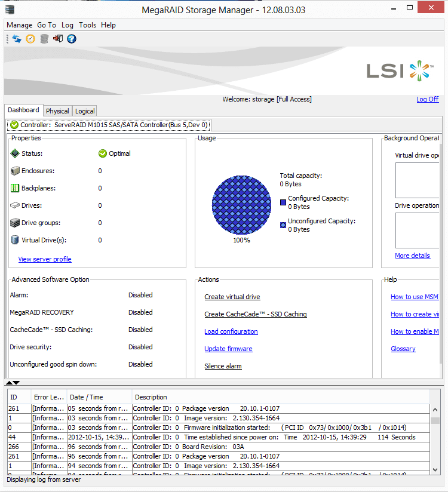Select log row 'Board Revision: 03A'
448x492 pixels.
(x=219, y=447)
